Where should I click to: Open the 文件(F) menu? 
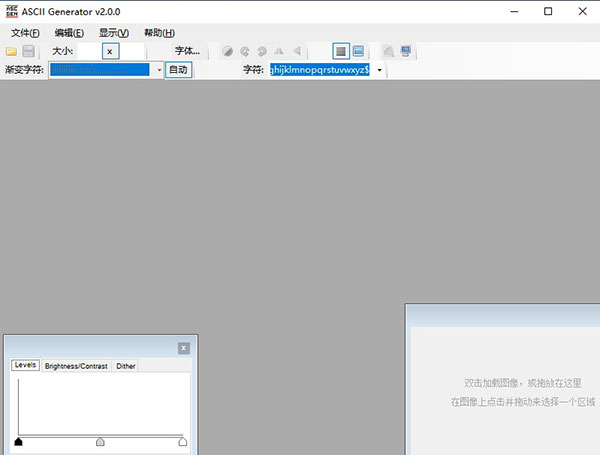pos(25,33)
